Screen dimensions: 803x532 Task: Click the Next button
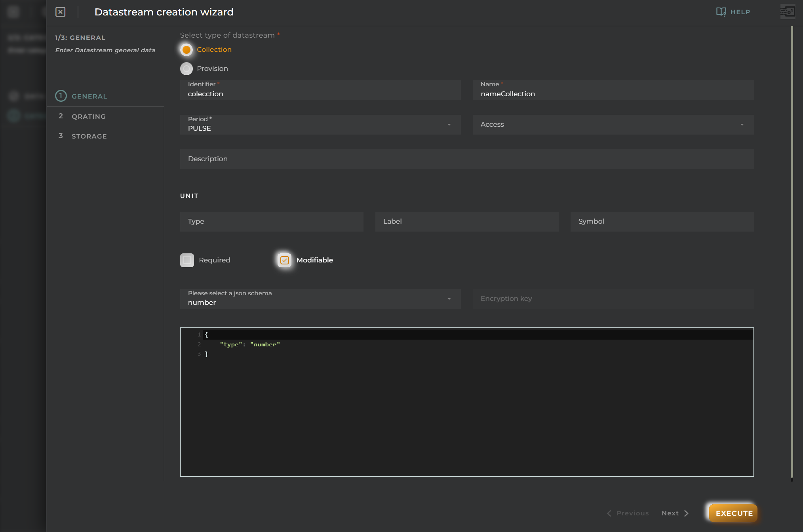pyautogui.click(x=675, y=513)
